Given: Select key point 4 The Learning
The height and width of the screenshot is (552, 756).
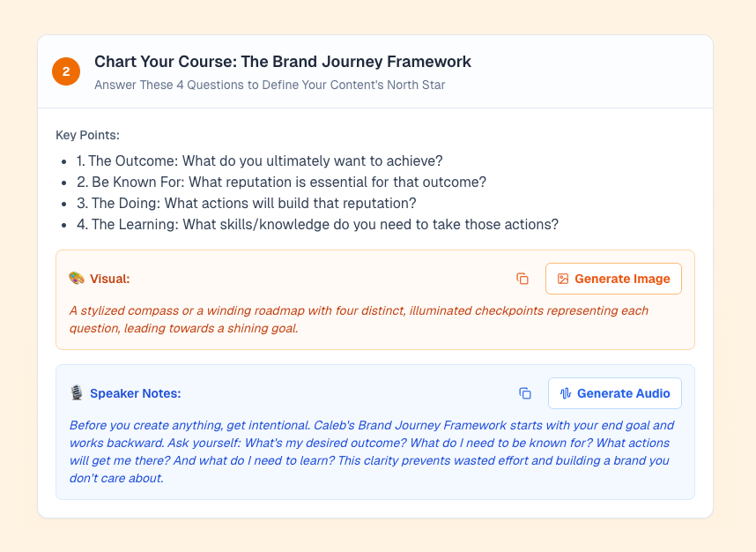Looking at the screenshot, I should (317, 224).
